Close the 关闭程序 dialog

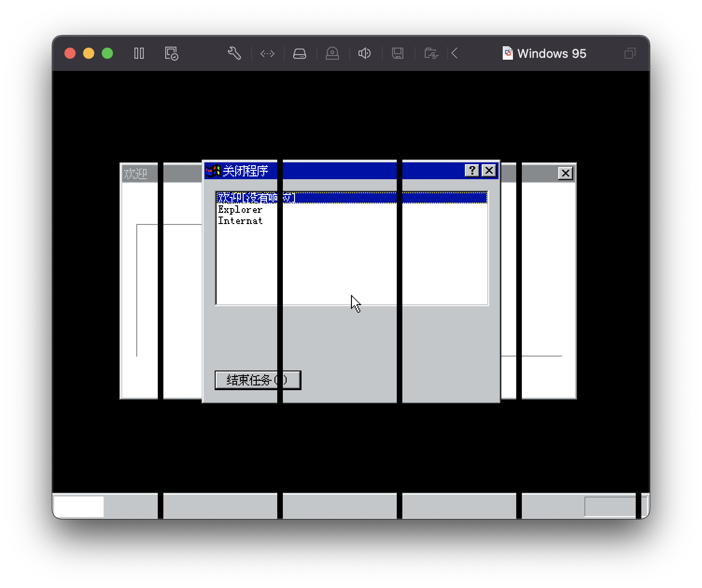[489, 170]
